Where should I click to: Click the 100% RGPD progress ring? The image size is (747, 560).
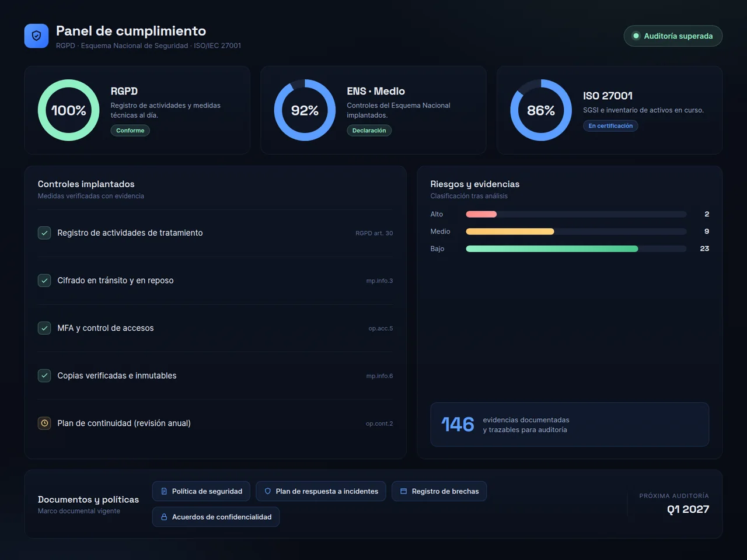[69, 110]
